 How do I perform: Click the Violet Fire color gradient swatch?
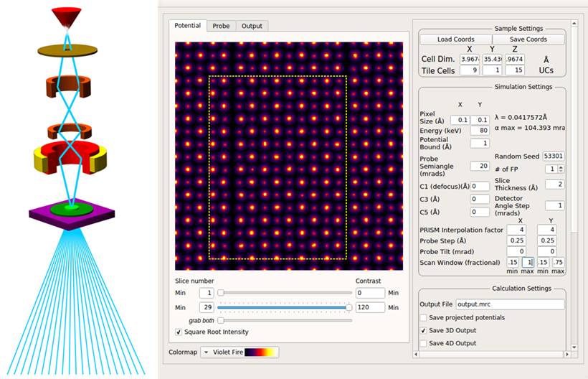pyautogui.click(x=261, y=352)
